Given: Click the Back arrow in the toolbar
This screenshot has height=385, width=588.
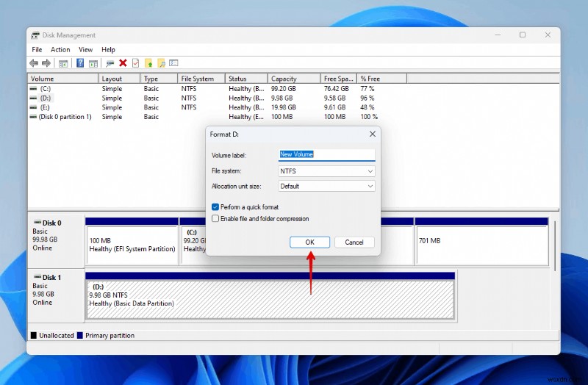Looking at the screenshot, I should point(34,63).
